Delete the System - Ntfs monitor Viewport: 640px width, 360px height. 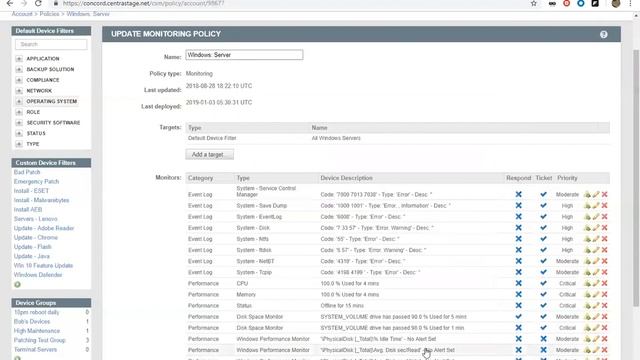click(x=604, y=239)
